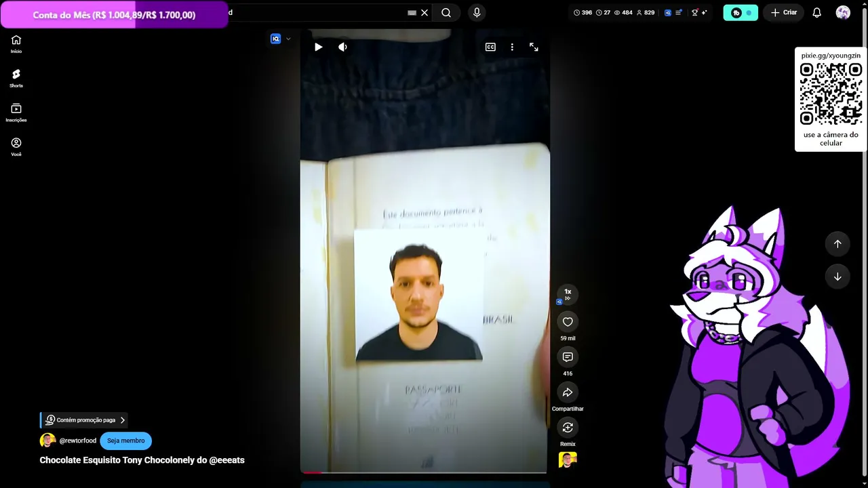This screenshot has width=868, height=488.
Task: Click the search magnifier button
Action: tap(446, 12)
